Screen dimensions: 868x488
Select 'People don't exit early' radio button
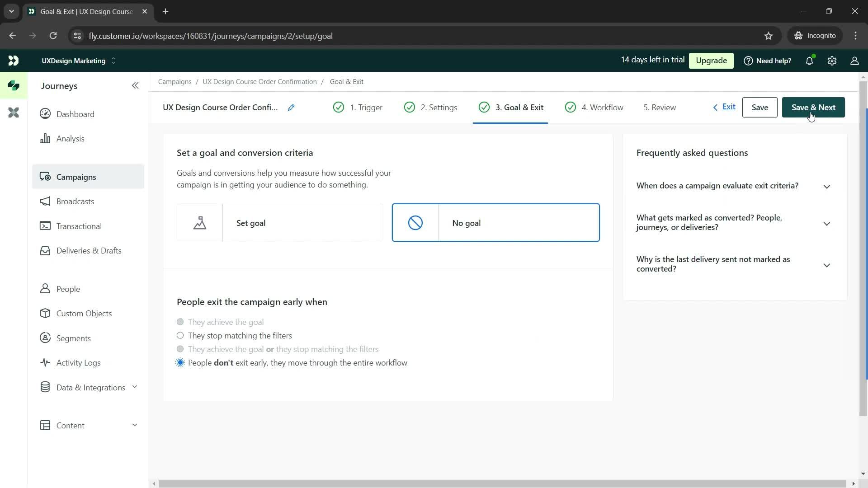[x=181, y=363]
